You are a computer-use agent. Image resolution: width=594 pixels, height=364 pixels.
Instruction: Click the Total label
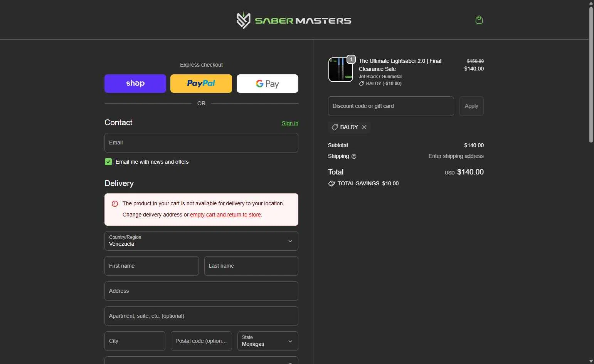[x=336, y=172]
